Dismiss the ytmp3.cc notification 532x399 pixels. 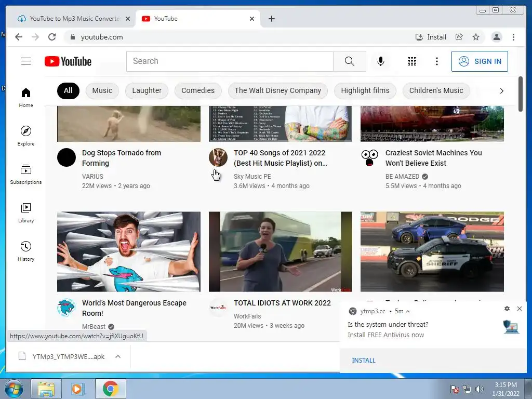[x=519, y=309]
